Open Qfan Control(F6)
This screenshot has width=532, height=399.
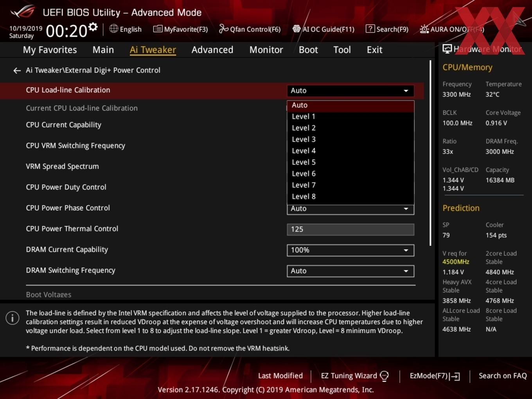[250, 29]
